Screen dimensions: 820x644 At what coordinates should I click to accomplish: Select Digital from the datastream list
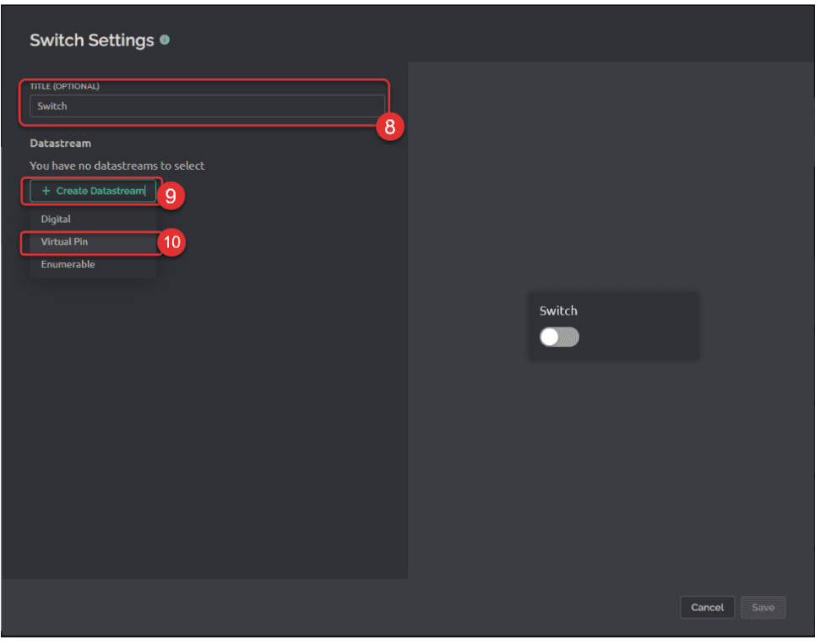[56, 219]
